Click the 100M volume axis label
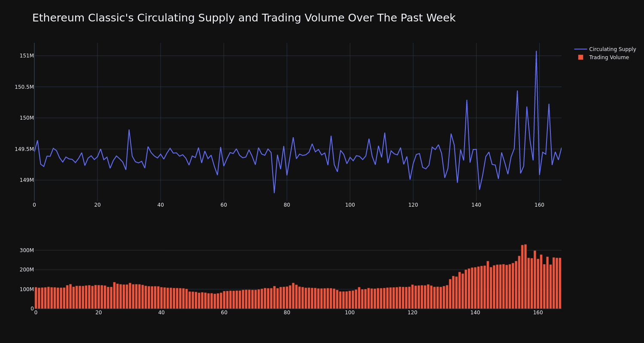Image resolution: width=644 pixels, height=343 pixels. [26, 289]
